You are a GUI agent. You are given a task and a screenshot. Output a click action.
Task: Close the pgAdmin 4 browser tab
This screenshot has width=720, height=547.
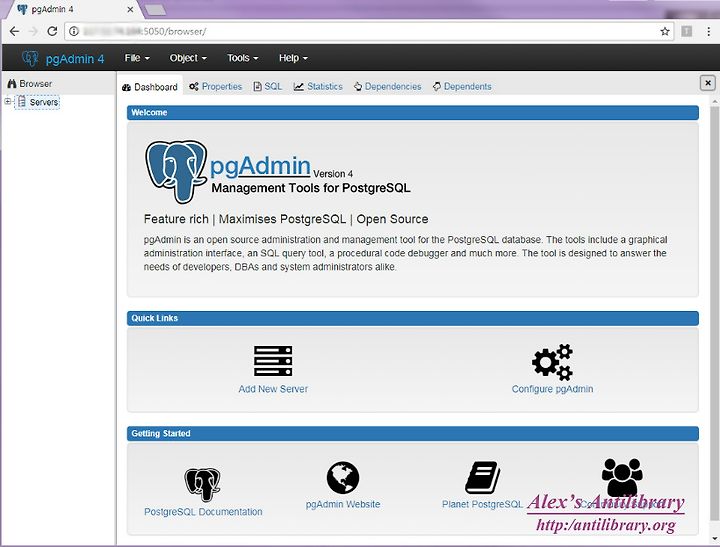(130, 9)
